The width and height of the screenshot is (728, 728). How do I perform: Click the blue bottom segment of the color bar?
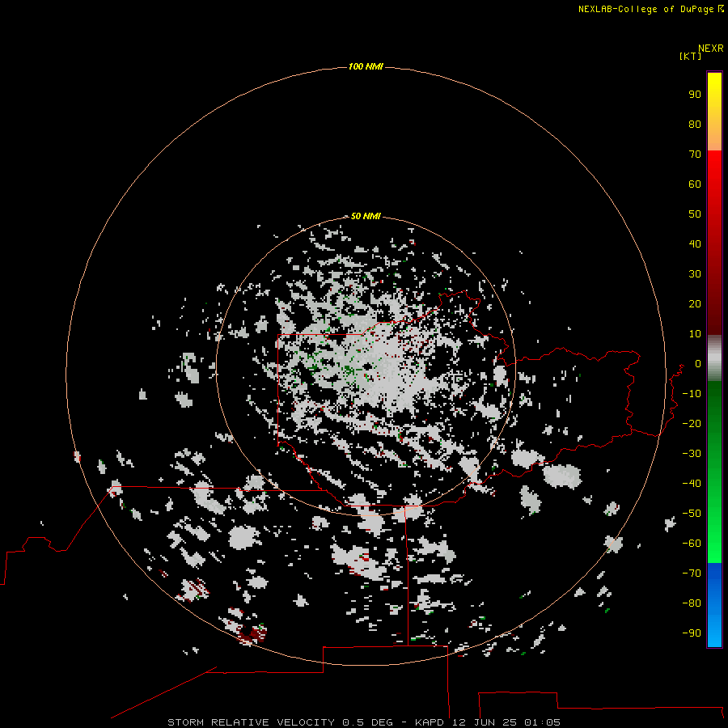(714, 605)
